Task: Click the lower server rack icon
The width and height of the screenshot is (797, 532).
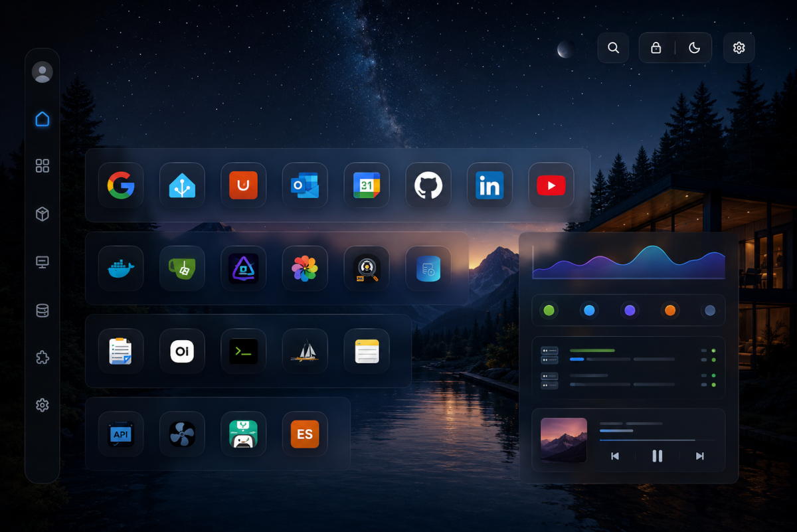Action: [x=549, y=381]
